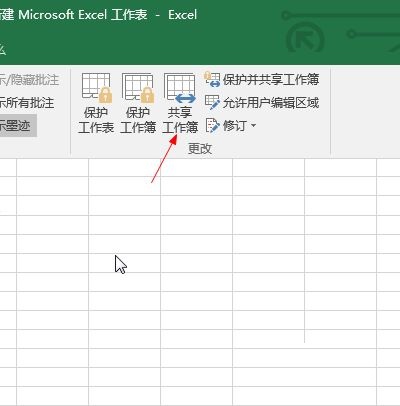
Task: Open Allow Users to Edit Ranges (允许用户编辑区域)
Action: click(x=262, y=103)
